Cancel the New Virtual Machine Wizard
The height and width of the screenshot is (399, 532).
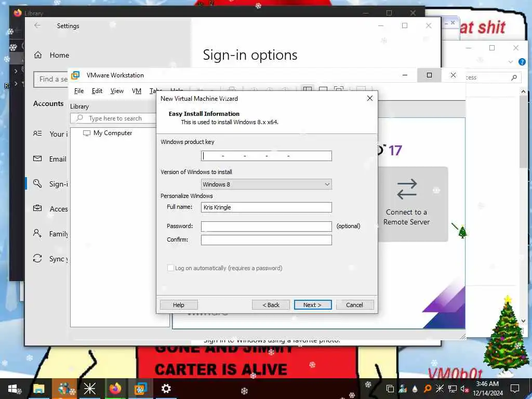[x=354, y=304]
